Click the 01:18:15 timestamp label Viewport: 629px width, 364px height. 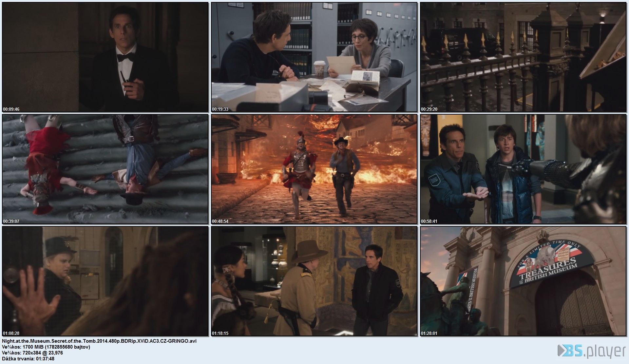click(220, 333)
